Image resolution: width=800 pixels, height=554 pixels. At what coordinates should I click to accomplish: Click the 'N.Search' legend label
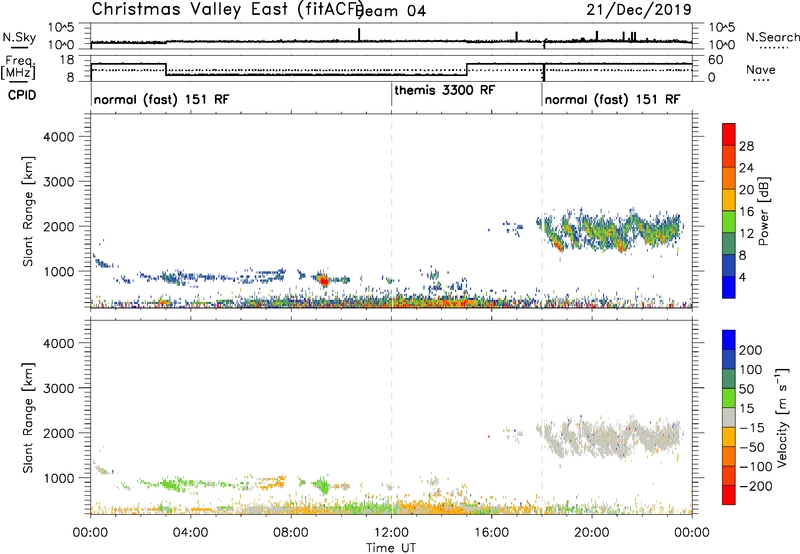pos(772,37)
